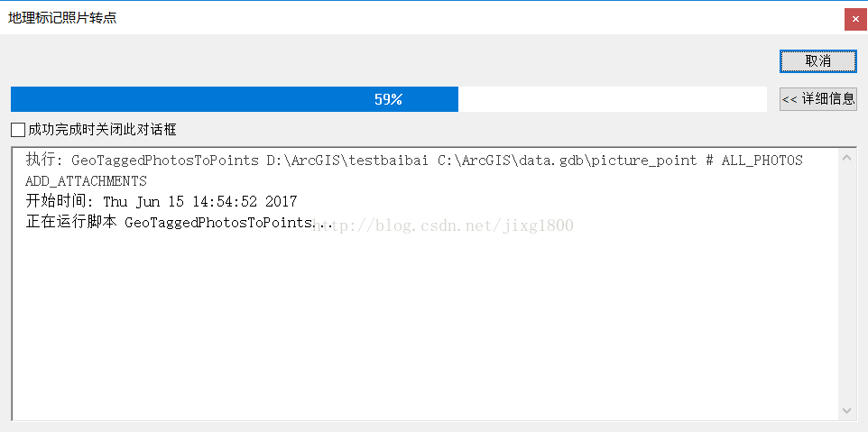
Task: Collapse details with << 详细信息 button
Action: [818, 99]
